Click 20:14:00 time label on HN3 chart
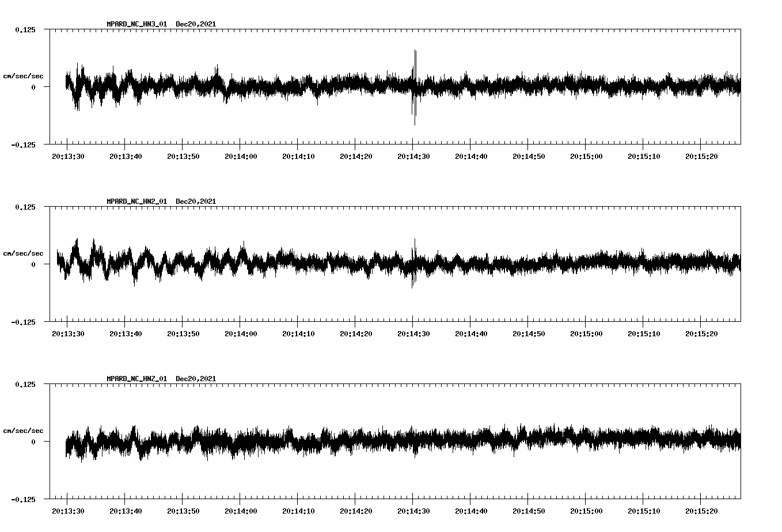This screenshot has width=782, height=532. pos(241,156)
